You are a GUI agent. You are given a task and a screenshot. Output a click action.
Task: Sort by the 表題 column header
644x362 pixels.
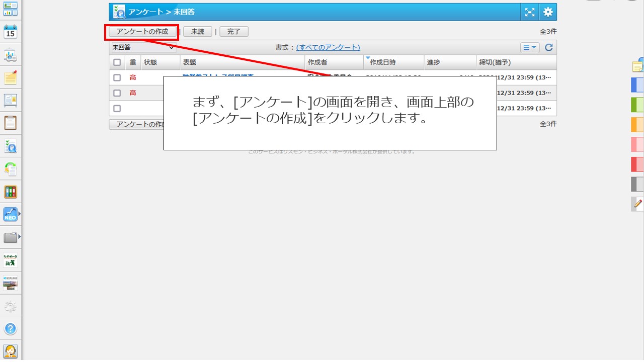(243, 62)
